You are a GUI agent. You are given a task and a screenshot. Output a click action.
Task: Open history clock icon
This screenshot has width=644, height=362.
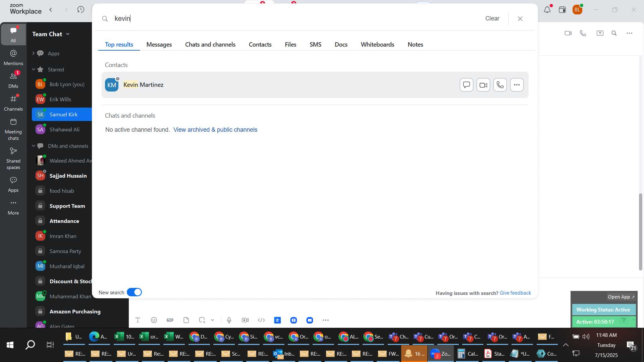pos(80,9)
